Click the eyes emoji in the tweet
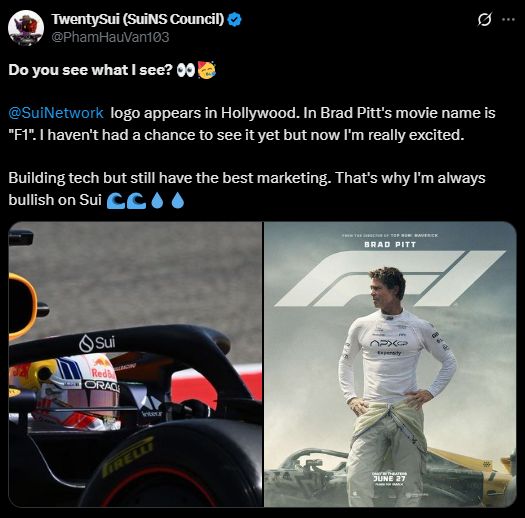This screenshot has width=525, height=518. [186, 70]
